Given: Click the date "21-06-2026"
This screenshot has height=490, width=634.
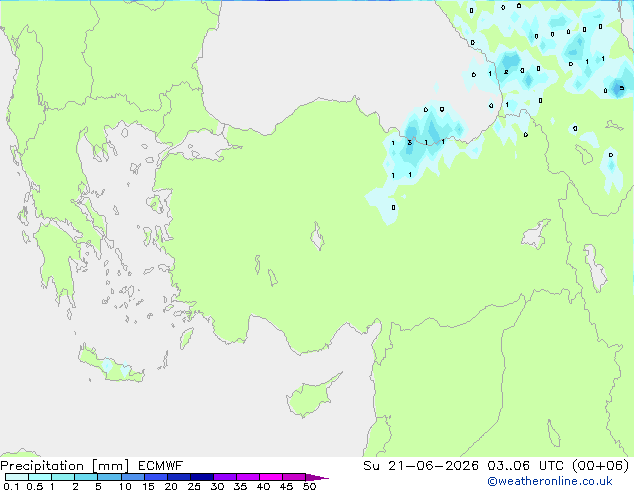Looking at the screenshot, I should click(x=433, y=466).
